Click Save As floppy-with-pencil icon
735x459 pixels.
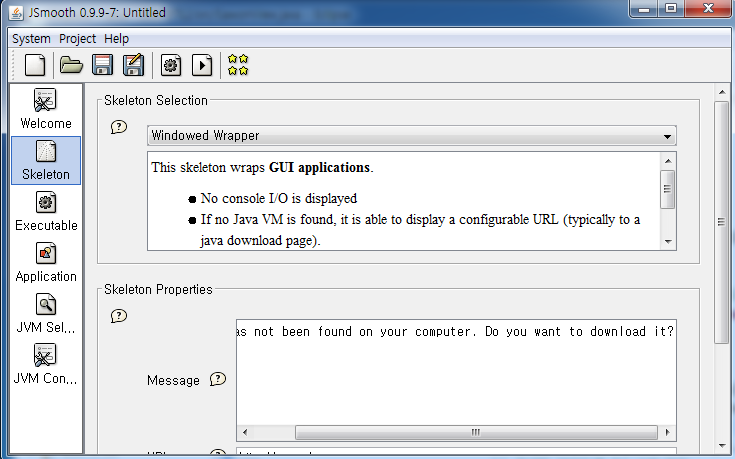(x=133, y=65)
